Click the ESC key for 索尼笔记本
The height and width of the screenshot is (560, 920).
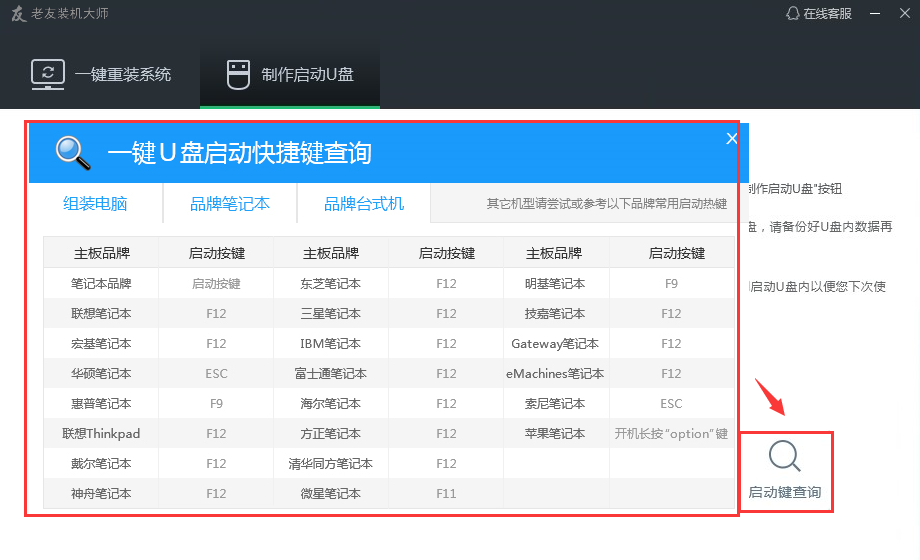[671, 403]
